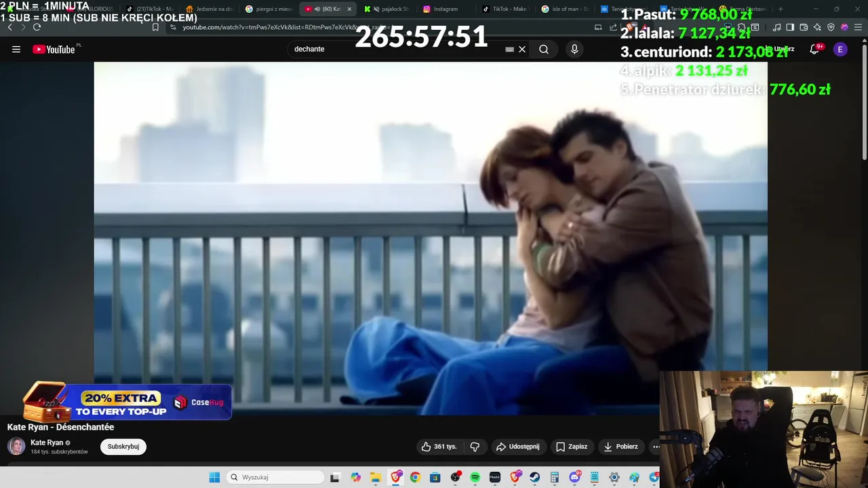Click the 184 tys. subskrybentów text
The height and width of the screenshot is (488, 868).
pos(59,452)
